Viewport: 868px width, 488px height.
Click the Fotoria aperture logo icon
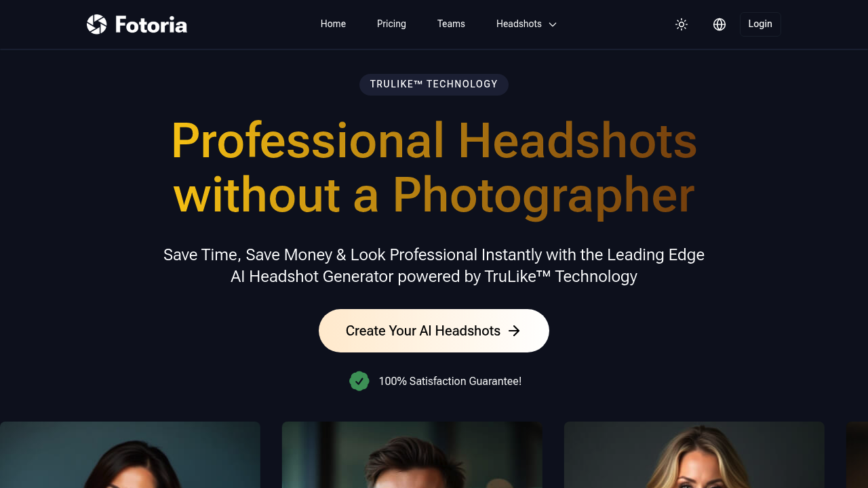tap(97, 24)
